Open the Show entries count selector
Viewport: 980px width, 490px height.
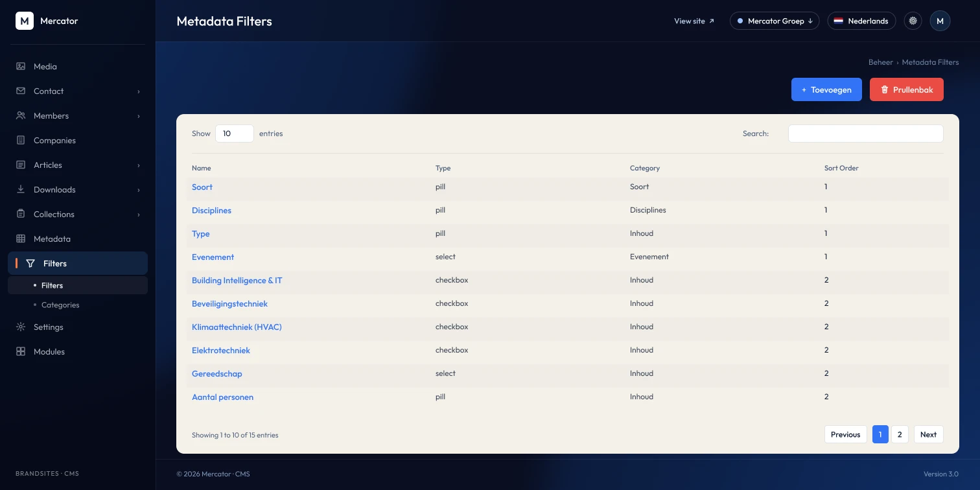(234, 134)
